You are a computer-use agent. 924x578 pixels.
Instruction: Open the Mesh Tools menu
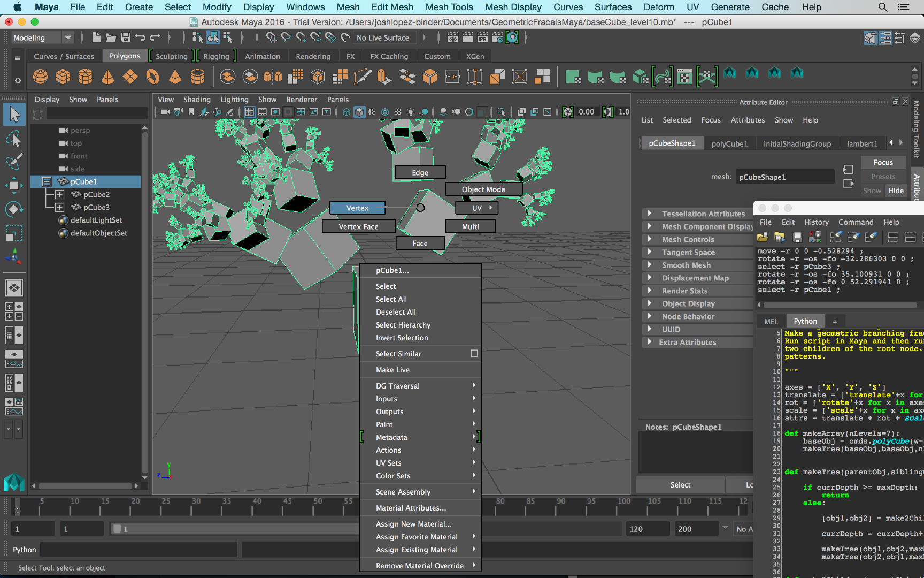tap(449, 7)
